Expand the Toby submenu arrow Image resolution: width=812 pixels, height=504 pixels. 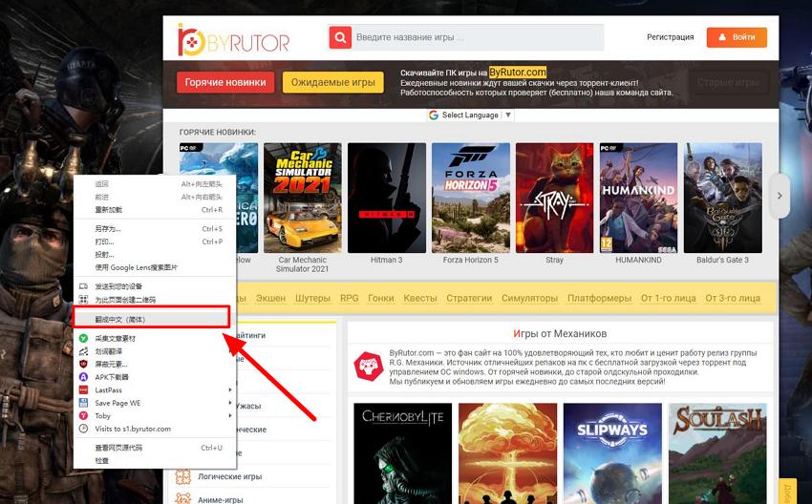[229, 416]
